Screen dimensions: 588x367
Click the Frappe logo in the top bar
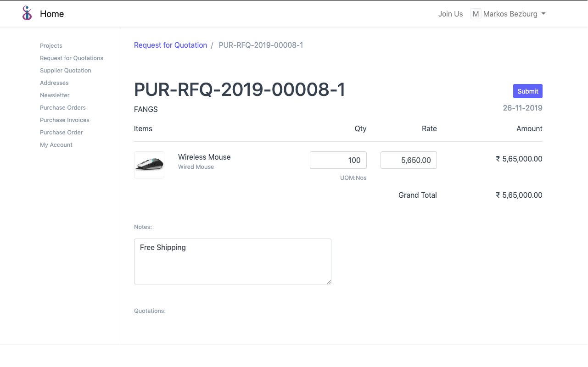pos(27,13)
